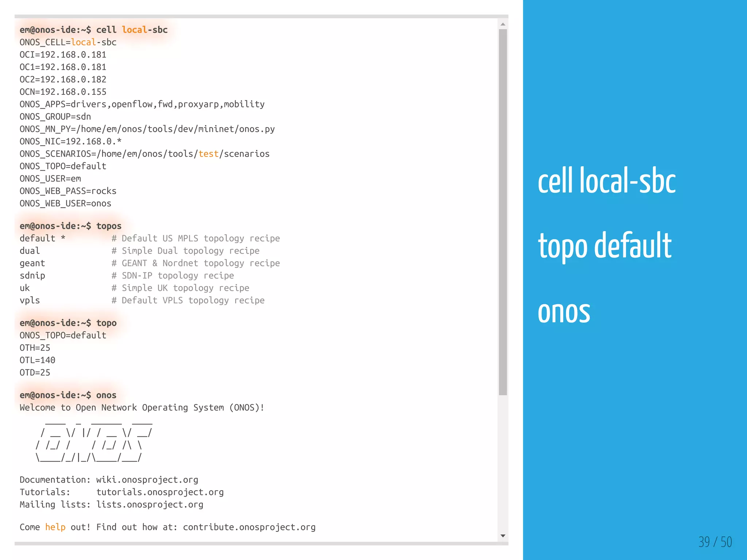Click the 'onos' command prompt line

[x=68, y=395]
